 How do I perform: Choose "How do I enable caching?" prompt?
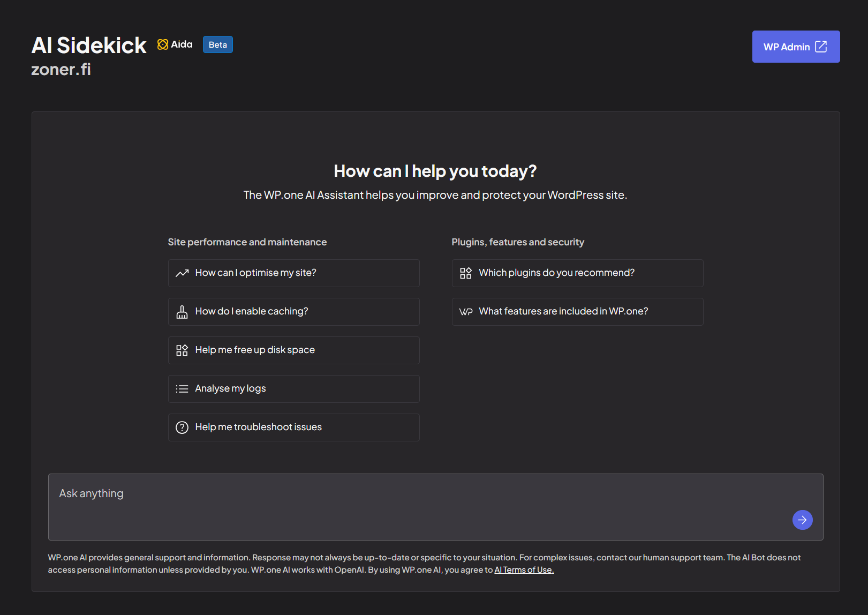[x=293, y=312]
